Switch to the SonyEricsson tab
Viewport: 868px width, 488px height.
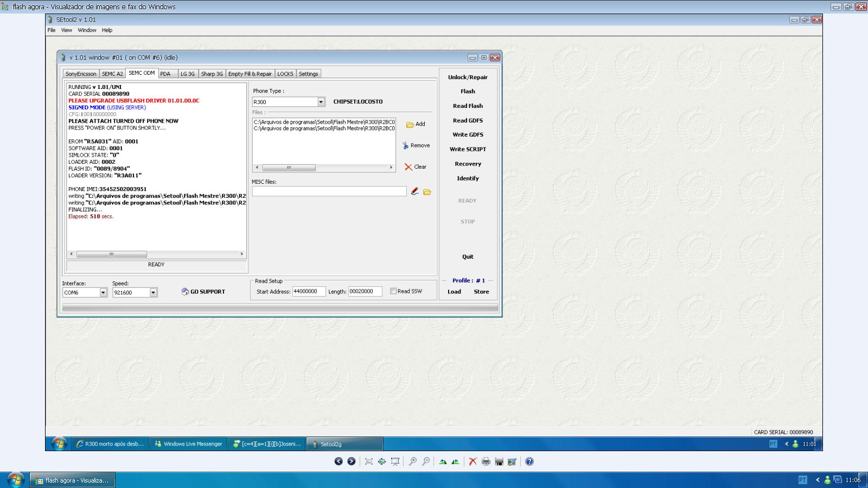tap(81, 74)
